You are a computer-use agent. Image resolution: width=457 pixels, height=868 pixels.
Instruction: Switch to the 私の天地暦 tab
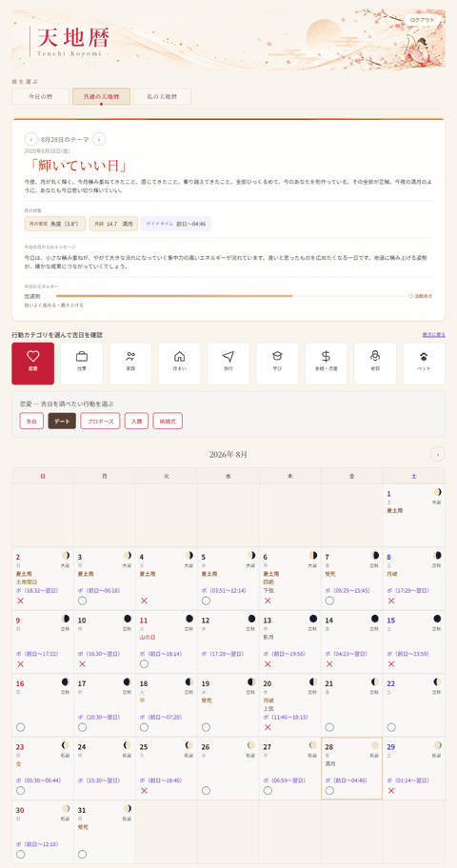[162, 96]
